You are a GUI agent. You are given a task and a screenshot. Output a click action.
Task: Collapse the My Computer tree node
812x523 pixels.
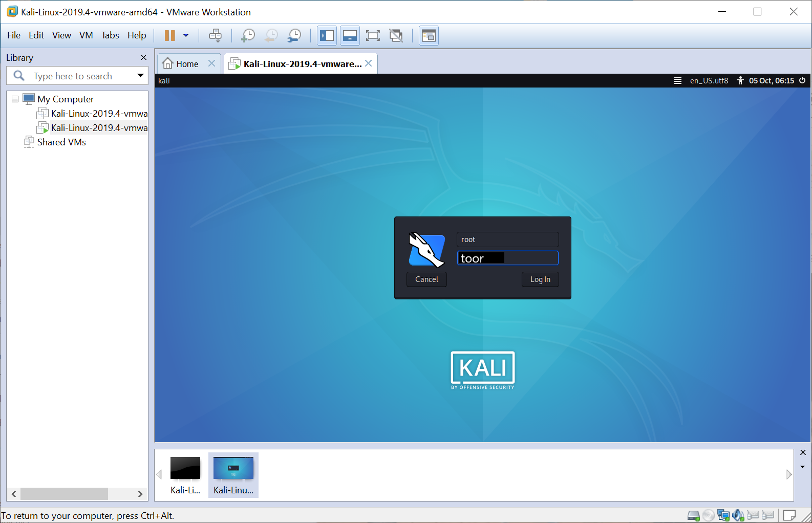click(15, 99)
